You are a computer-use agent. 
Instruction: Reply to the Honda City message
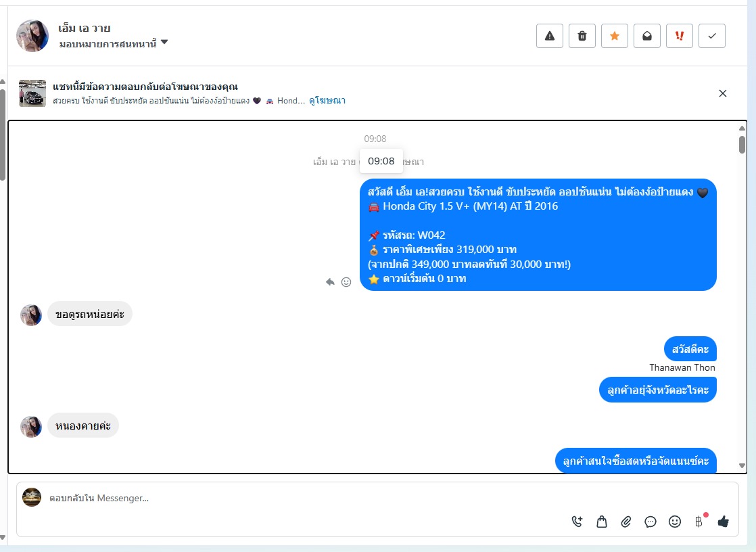[x=330, y=282]
